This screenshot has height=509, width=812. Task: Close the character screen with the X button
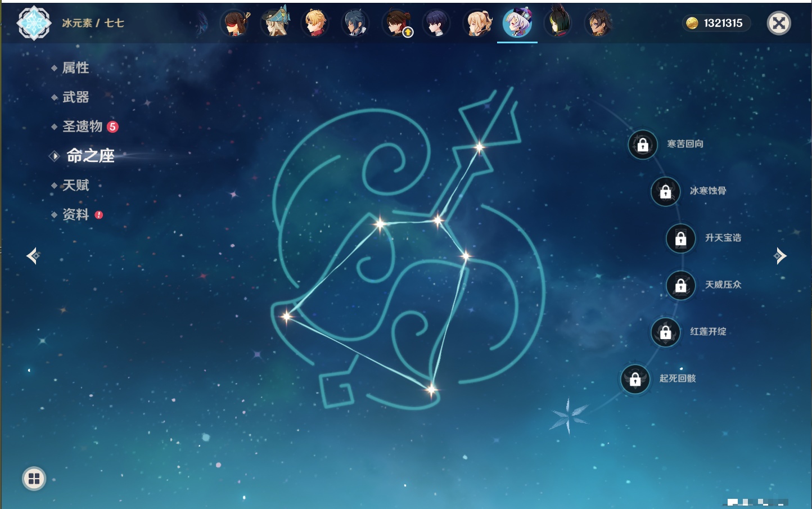pyautogui.click(x=779, y=23)
